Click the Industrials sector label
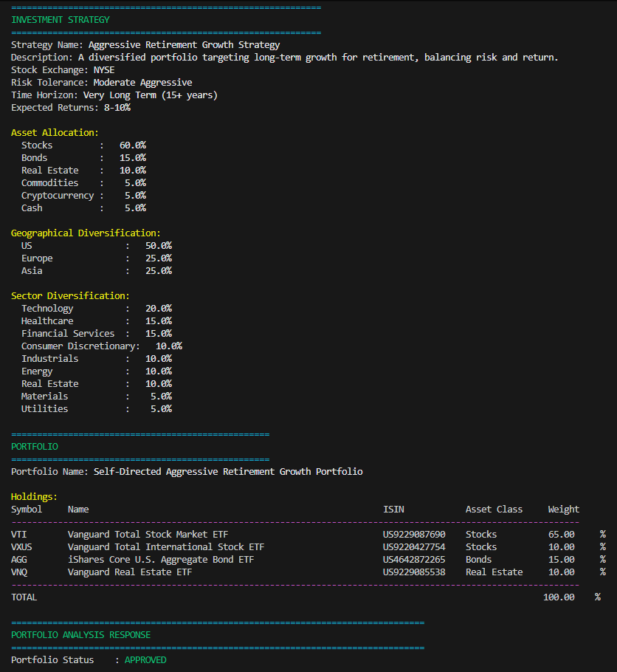617x672 pixels. [49, 359]
